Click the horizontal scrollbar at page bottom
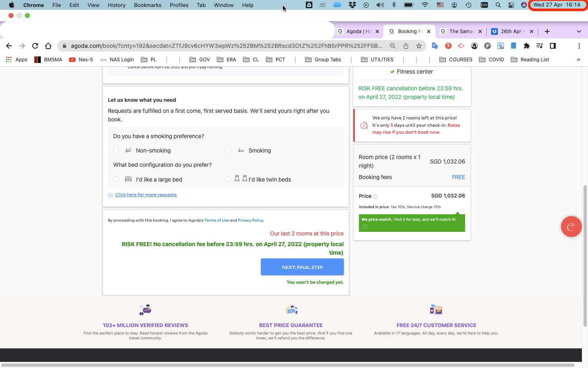Viewport: 588px width, 368px height. coord(288,365)
